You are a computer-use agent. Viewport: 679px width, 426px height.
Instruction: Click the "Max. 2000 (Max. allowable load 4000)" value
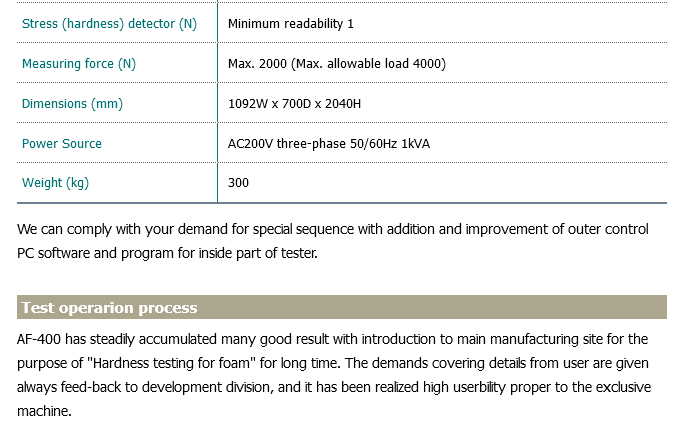[x=337, y=64]
